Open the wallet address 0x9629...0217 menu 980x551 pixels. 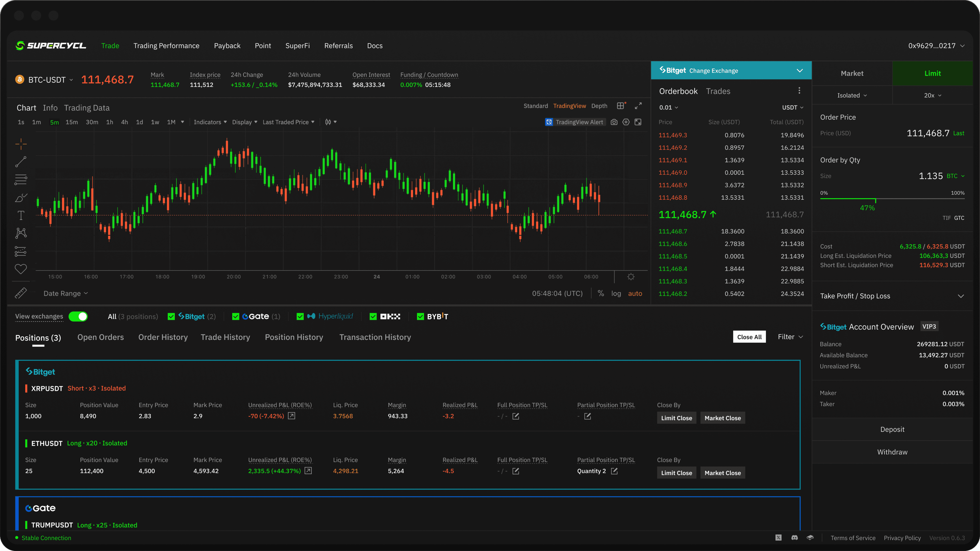(x=936, y=46)
